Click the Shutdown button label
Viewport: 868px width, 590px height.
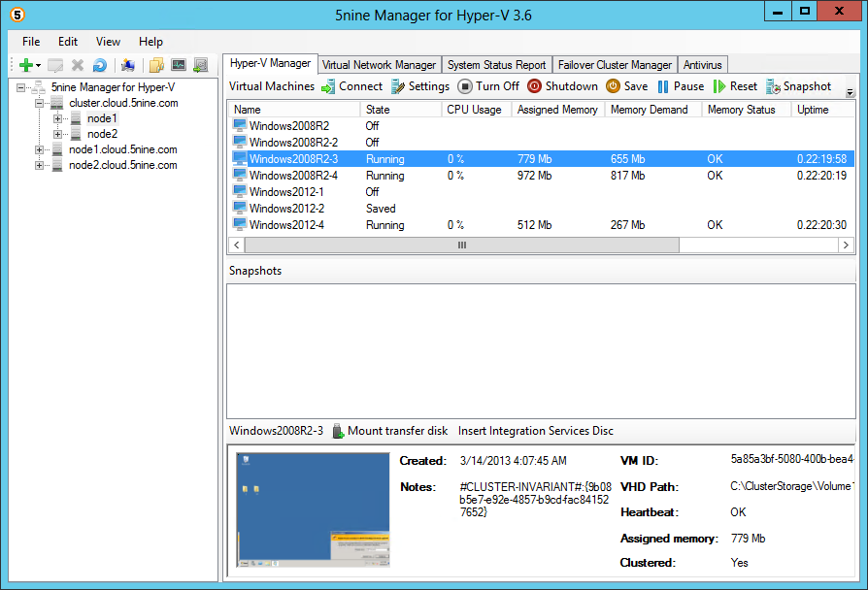(571, 86)
